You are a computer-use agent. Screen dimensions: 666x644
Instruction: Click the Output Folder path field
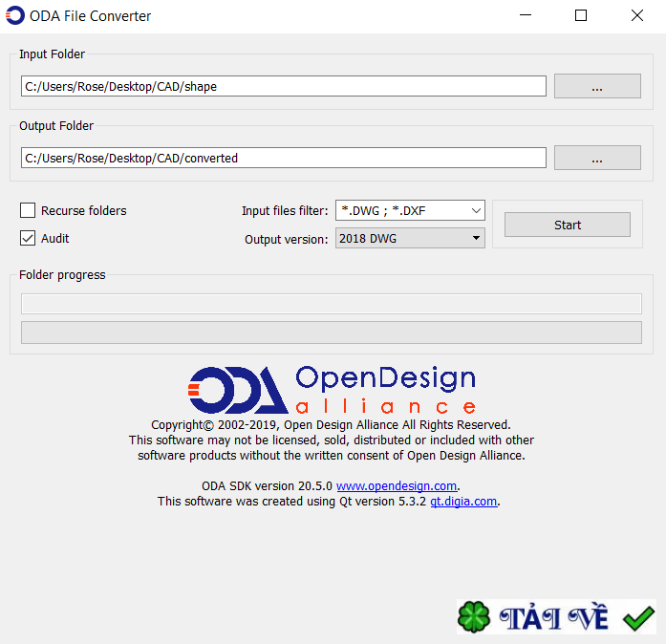point(283,158)
